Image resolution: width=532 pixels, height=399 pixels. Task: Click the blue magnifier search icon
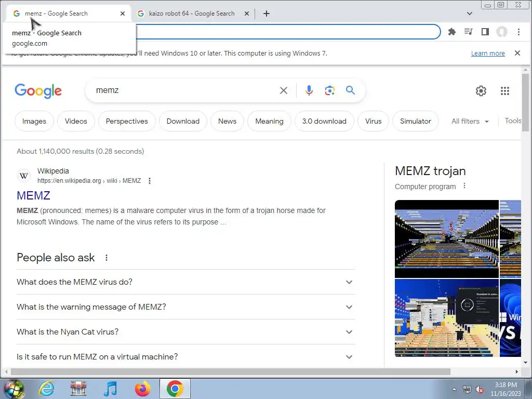[x=350, y=90]
